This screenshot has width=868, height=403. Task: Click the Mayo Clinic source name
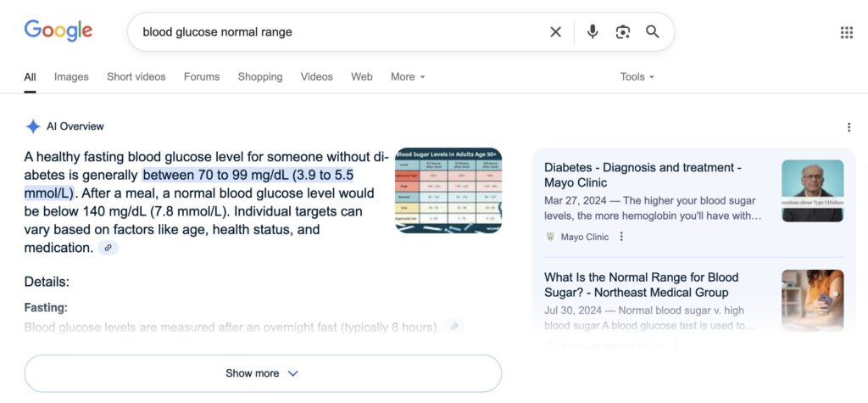585,238
